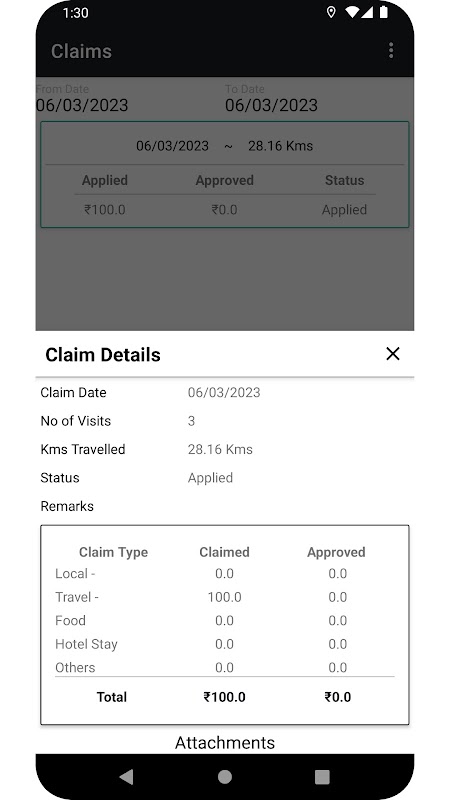The height and width of the screenshot is (800, 450).
Task: Tap the Android recent apps square
Action: point(322,777)
